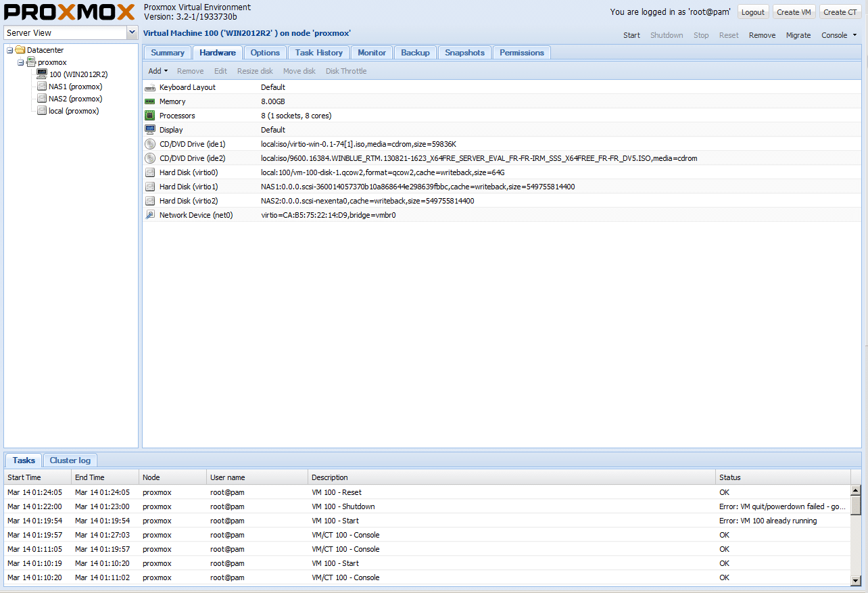Select local (proxmox) storage in tree

(74, 111)
